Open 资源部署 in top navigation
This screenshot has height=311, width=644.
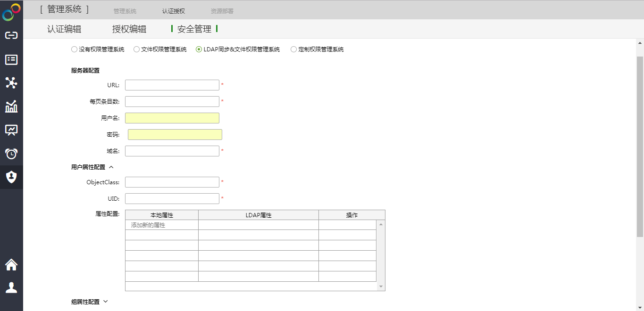222,11
